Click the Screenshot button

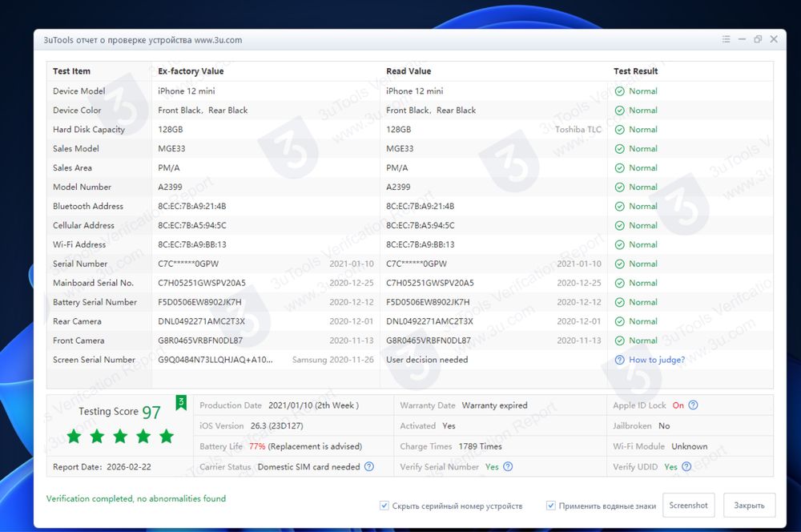point(688,505)
